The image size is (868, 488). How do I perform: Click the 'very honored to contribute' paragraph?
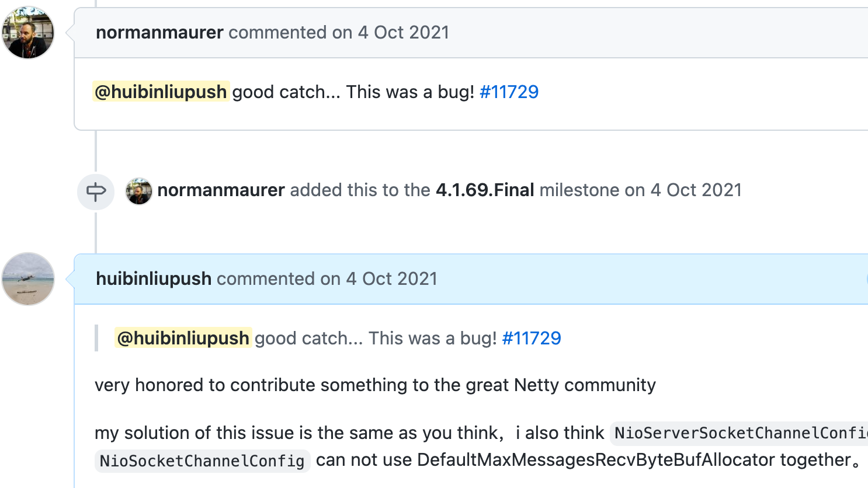coord(375,385)
